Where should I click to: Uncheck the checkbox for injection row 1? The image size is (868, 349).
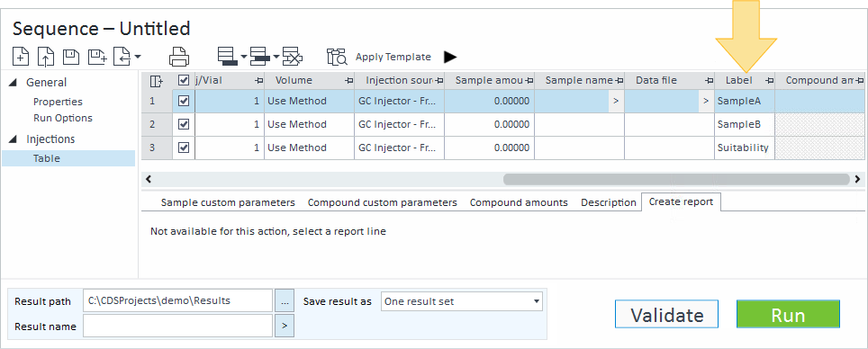pyautogui.click(x=184, y=102)
